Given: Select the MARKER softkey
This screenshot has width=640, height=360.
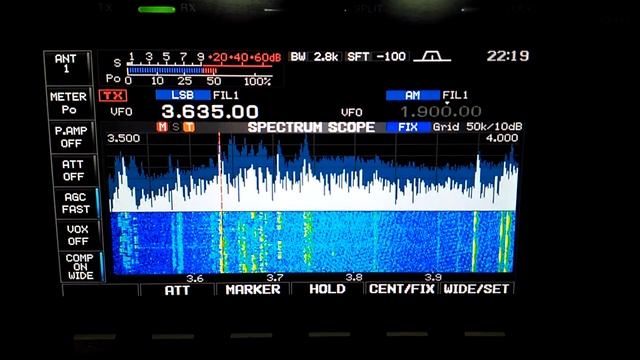Looking at the screenshot, I should coord(253,289).
